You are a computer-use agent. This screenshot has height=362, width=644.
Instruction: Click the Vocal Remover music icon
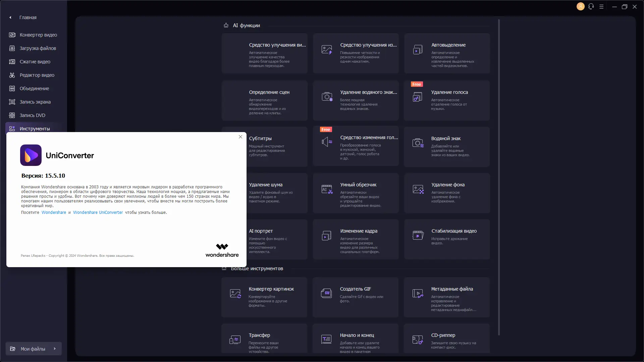coord(417,97)
